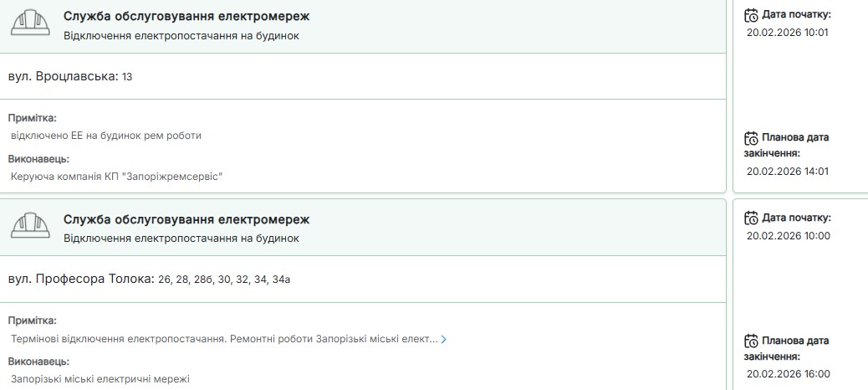Click executor Запорізькі міські електричні мережі
Viewport: 868px width, 390px height.
click(x=100, y=379)
